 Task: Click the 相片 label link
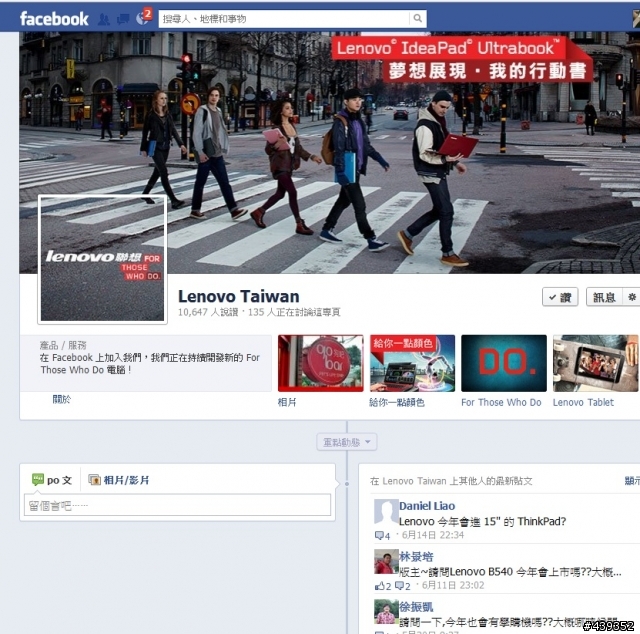[287, 403]
